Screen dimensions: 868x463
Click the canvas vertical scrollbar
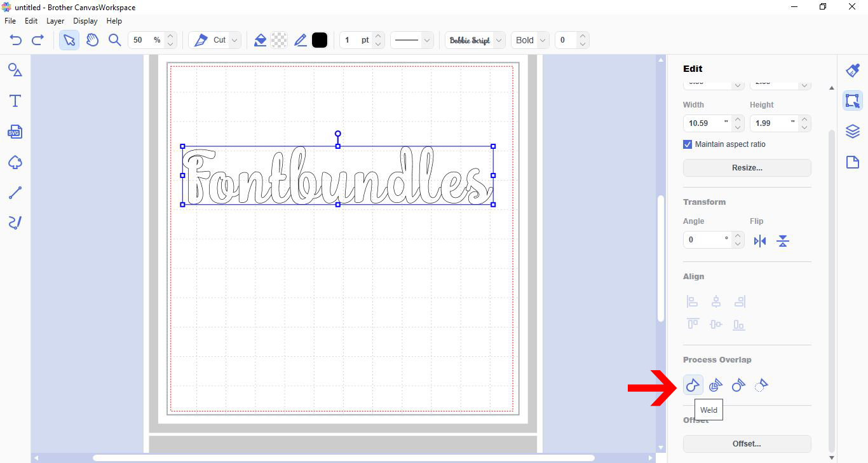pyautogui.click(x=661, y=258)
